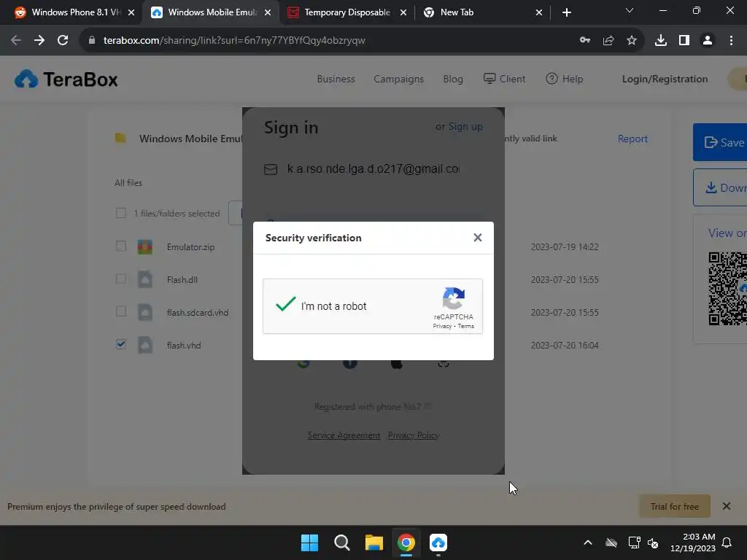Screen dimensions: 747x560
Task: Open the Chrome downloads icon
Action: [x=661, y=41]
